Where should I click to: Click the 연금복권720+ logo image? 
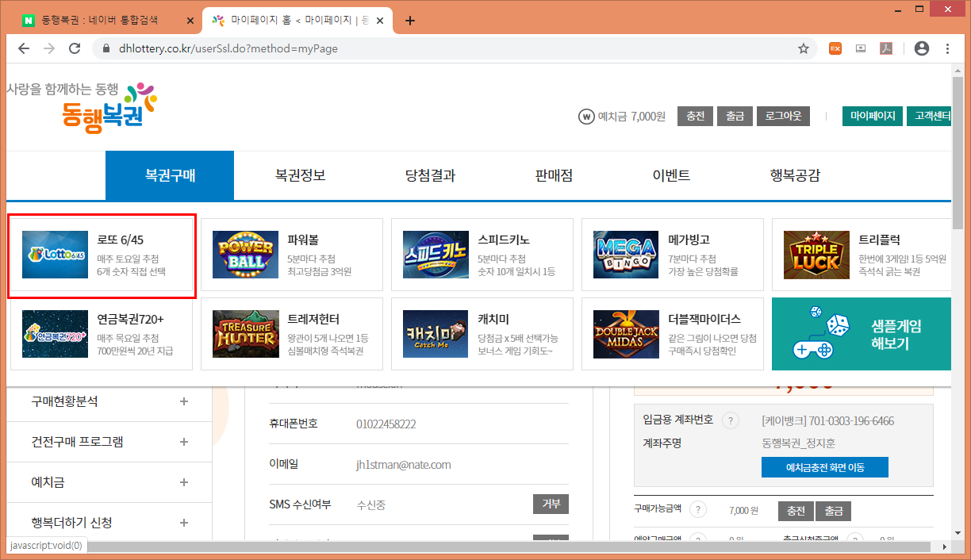55,334
